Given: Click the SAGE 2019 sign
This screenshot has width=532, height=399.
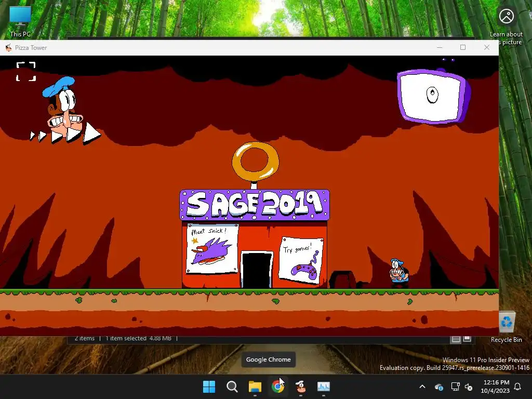Looking at the screenshot, I should pos(255,205).
